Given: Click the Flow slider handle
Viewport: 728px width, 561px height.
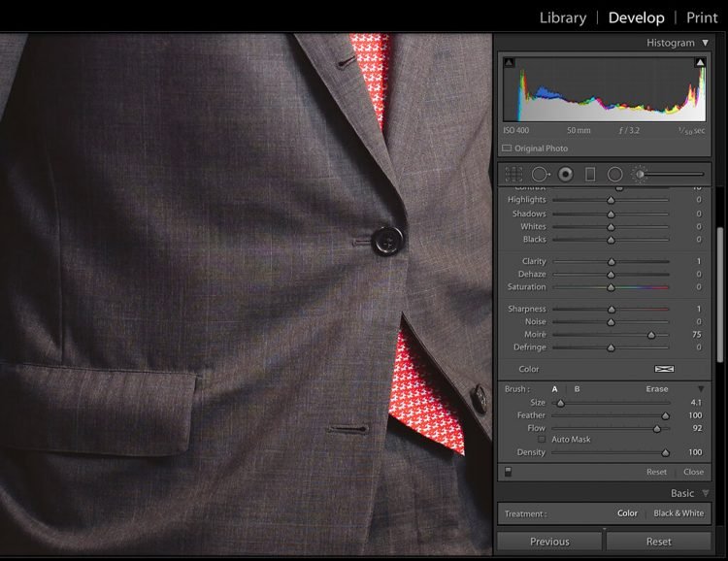Looking at the screenshot, I should pos(657,429).
